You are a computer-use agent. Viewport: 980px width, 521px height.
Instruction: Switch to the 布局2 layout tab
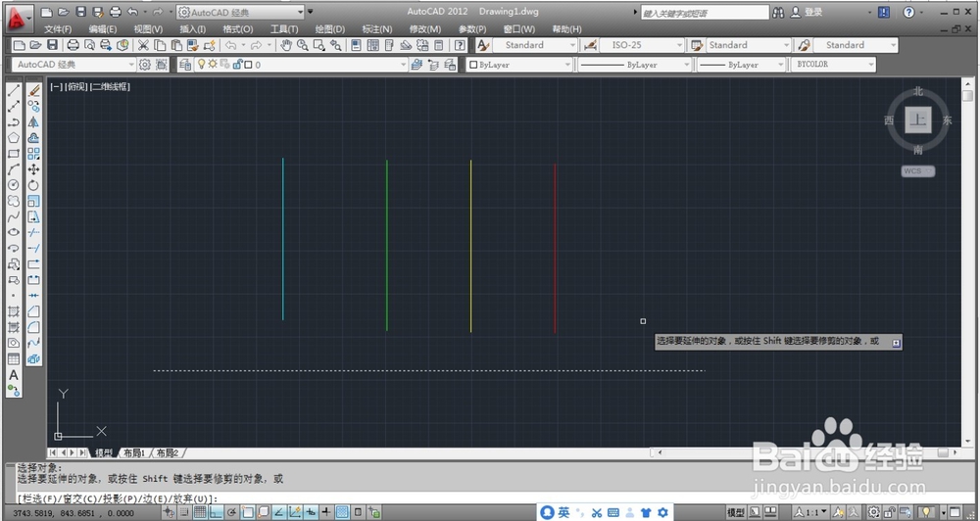point(167,452)
